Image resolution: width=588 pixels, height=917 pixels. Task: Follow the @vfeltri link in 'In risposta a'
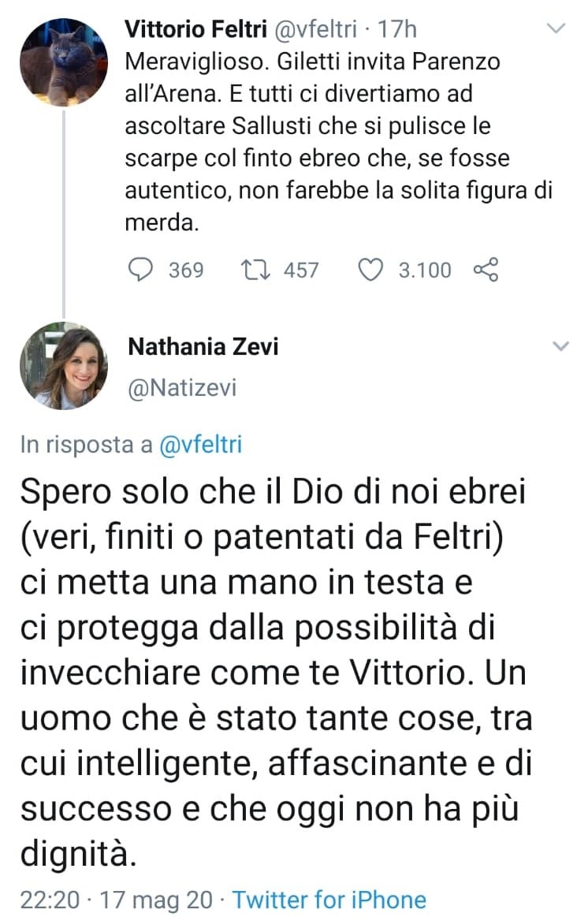[x=201, y=445]
